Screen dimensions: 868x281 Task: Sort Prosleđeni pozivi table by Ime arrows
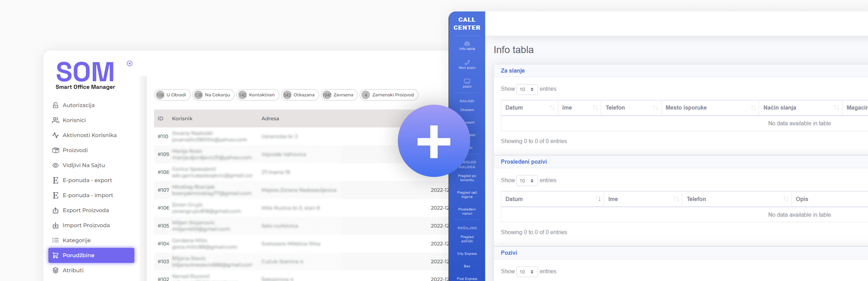click(x=676, y=199)
